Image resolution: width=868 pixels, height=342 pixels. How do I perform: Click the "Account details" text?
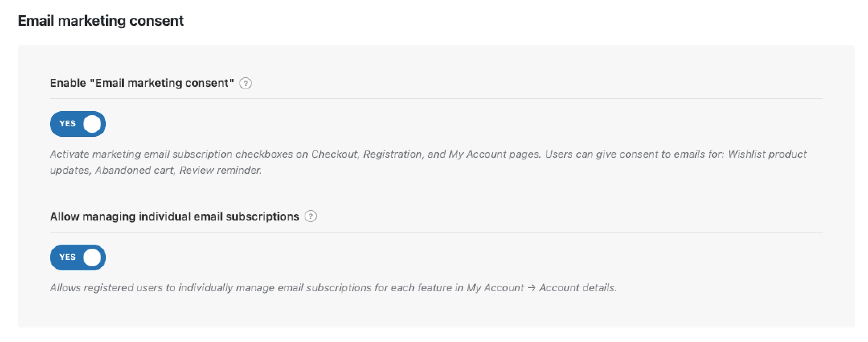point(577,288)
